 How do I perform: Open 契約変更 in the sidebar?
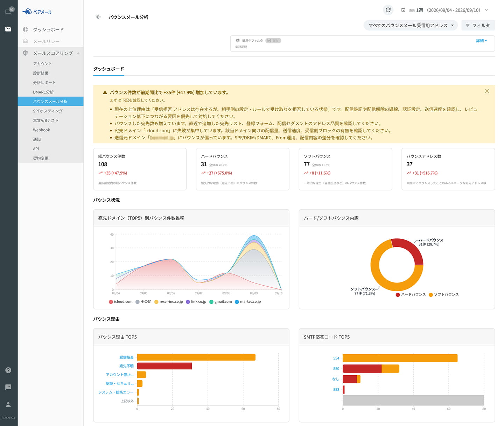[x=41, y=158]
